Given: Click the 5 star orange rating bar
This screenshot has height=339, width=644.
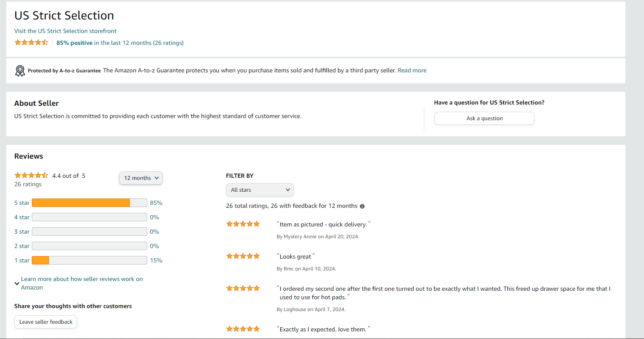Looking at the screenshot, I should point(81,203).
